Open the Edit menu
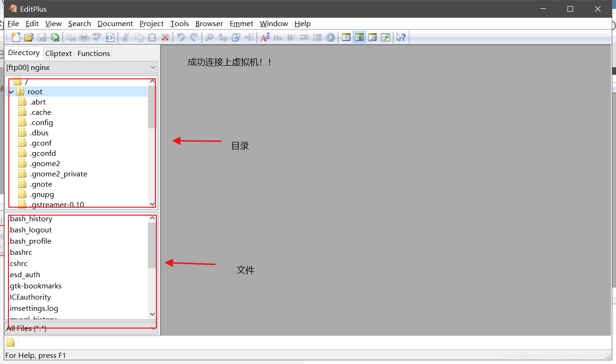The image size is (616, 364). (32, 23)
